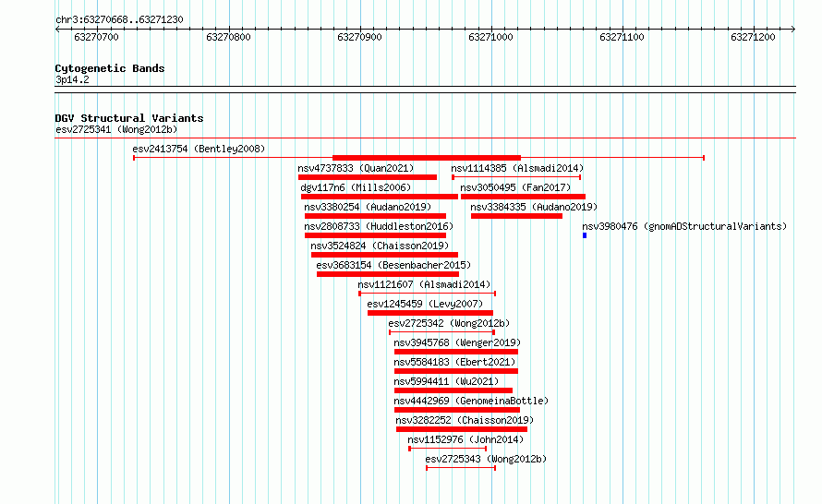Click the 63270800 ruler position

pos(228,37)
